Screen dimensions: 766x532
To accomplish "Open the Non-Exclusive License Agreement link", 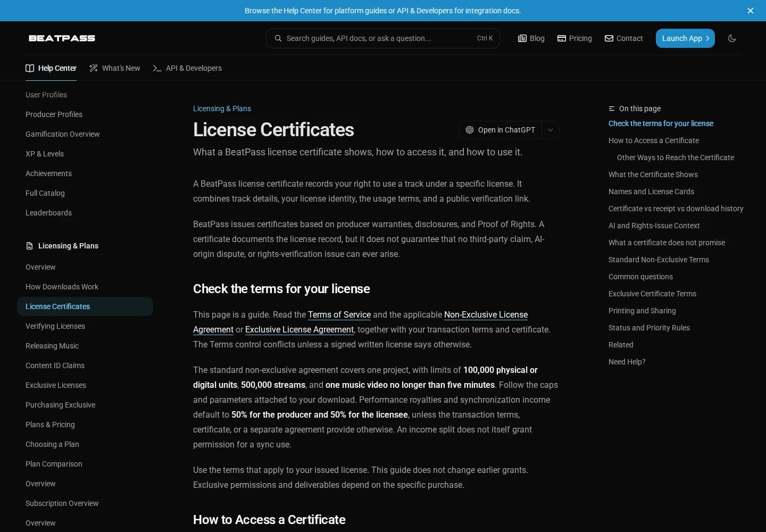I will [486, 314].
